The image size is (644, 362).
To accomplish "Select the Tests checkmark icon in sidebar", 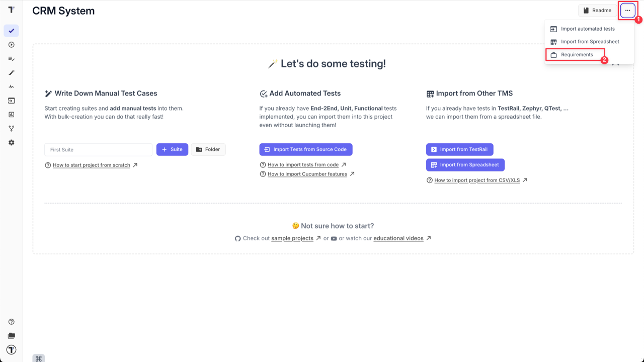I will pos(11,31).
